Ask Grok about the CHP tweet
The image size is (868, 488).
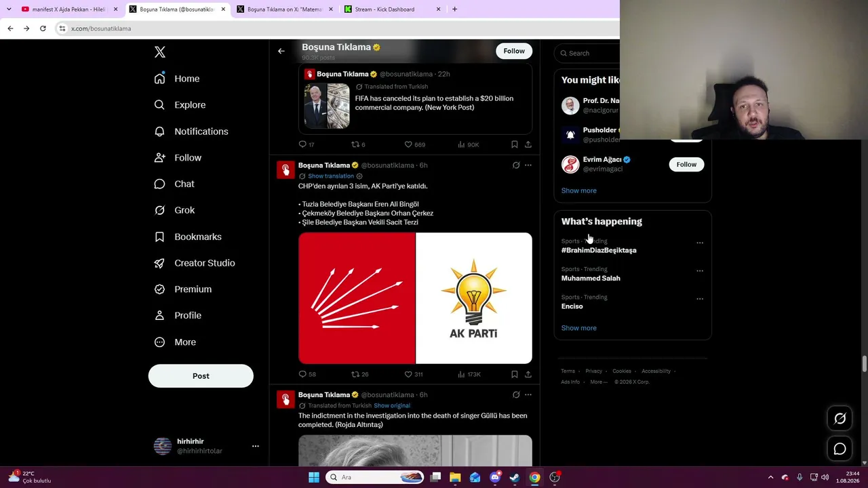516,165
